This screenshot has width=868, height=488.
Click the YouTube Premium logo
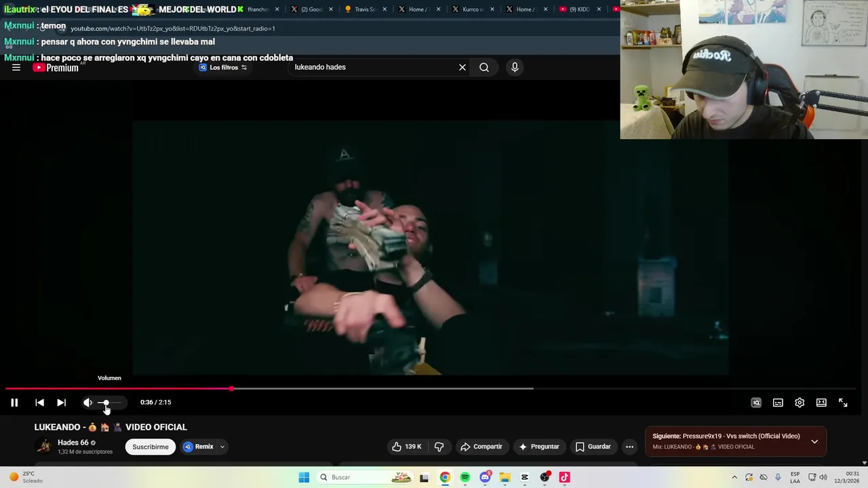[x=56, y=67]
